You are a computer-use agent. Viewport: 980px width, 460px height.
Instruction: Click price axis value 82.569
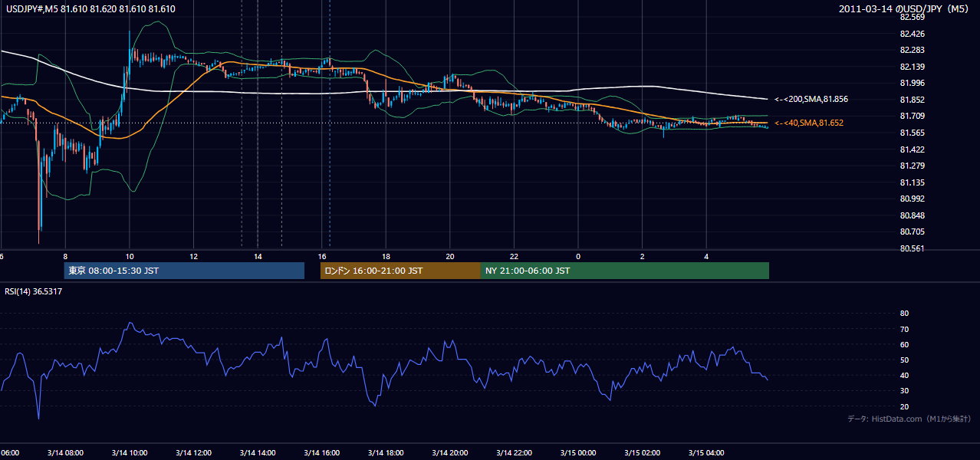[913, 17]
